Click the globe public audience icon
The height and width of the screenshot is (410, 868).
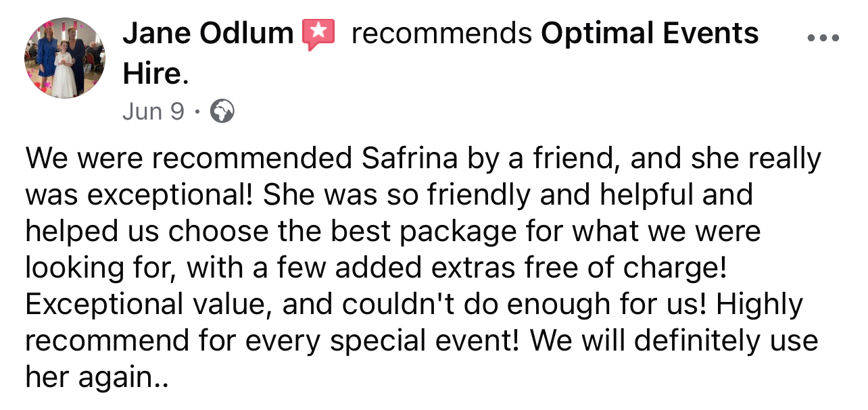click(x=223, y=111)
